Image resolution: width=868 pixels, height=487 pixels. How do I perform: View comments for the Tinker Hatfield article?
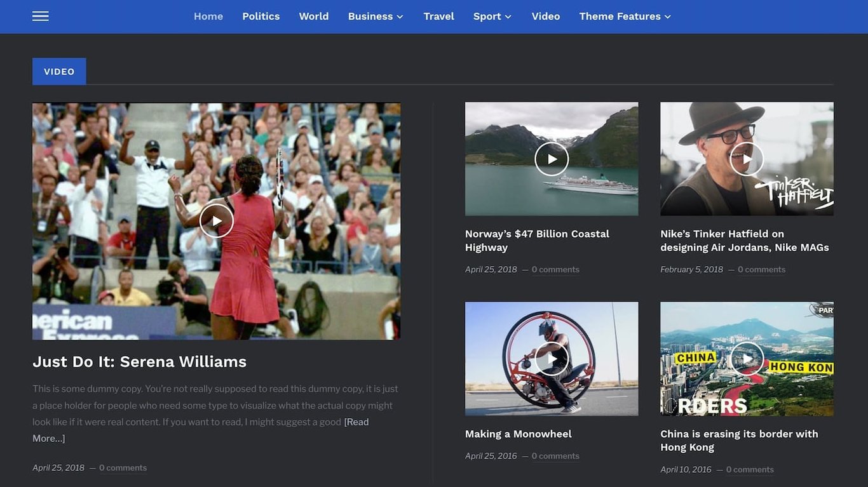point(761,269)
